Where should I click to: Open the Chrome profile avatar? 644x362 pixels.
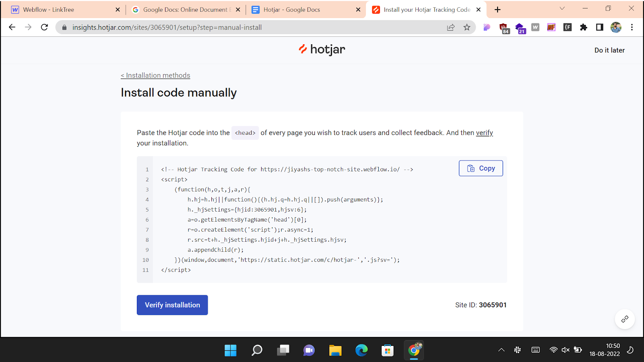click(x=616, y=27)
